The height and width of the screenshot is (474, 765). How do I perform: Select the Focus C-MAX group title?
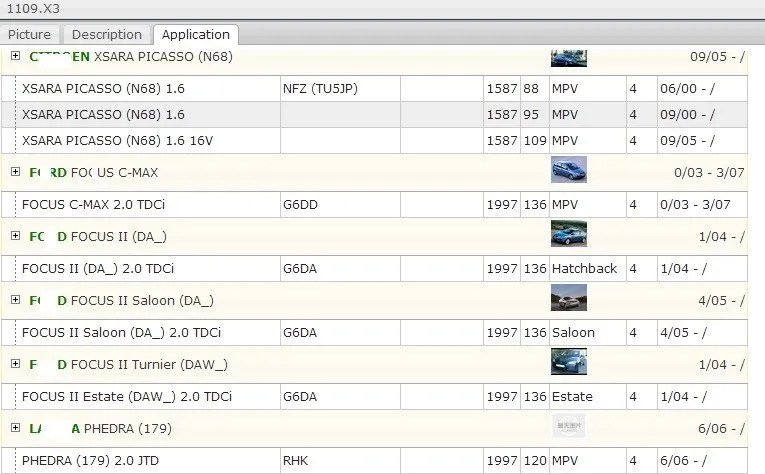tap(94, 173)
